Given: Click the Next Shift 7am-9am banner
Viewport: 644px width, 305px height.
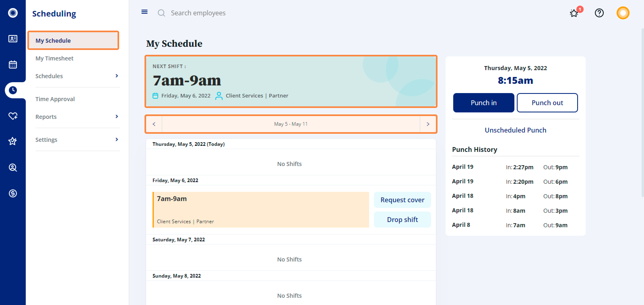Looking at the screenshot, I should 291,82.
